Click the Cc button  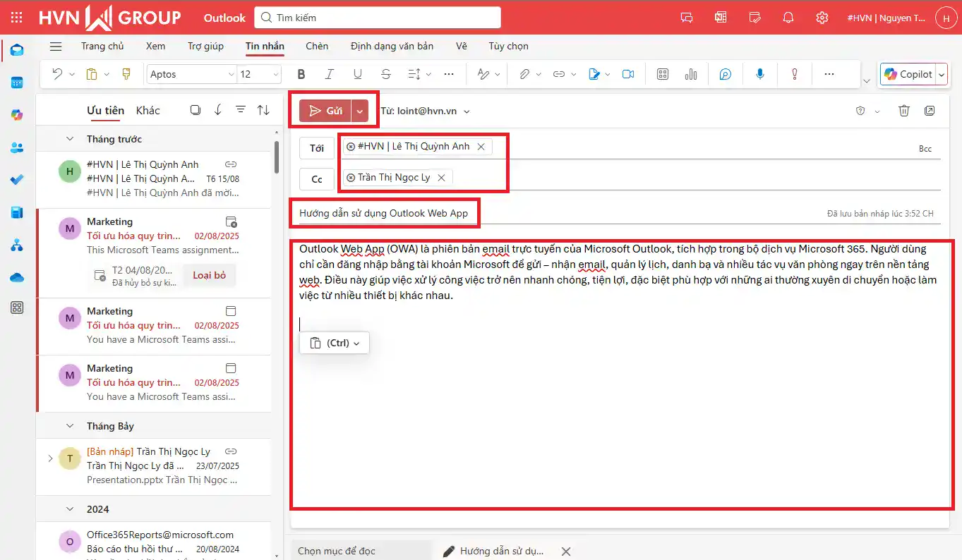pyautogui.click(x=317, y=179)
